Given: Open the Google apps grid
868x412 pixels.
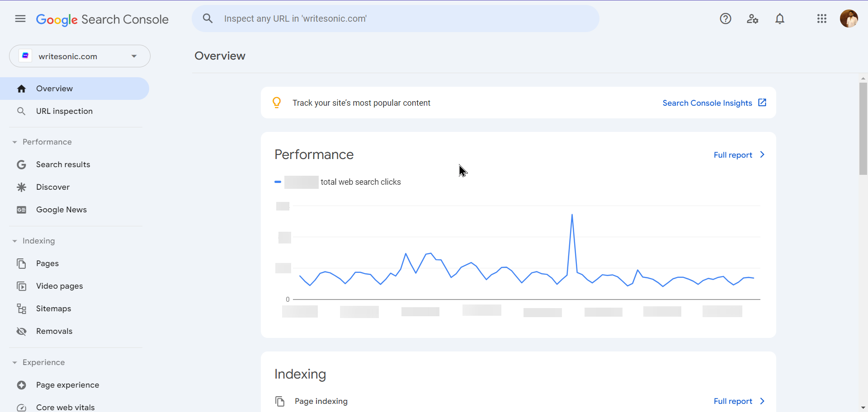Looking at the screenshot, I should 822,19.
